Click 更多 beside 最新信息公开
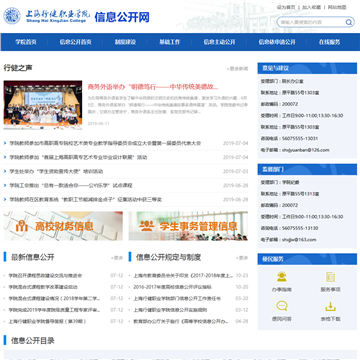The image size is (360, 360). point(117,258)
